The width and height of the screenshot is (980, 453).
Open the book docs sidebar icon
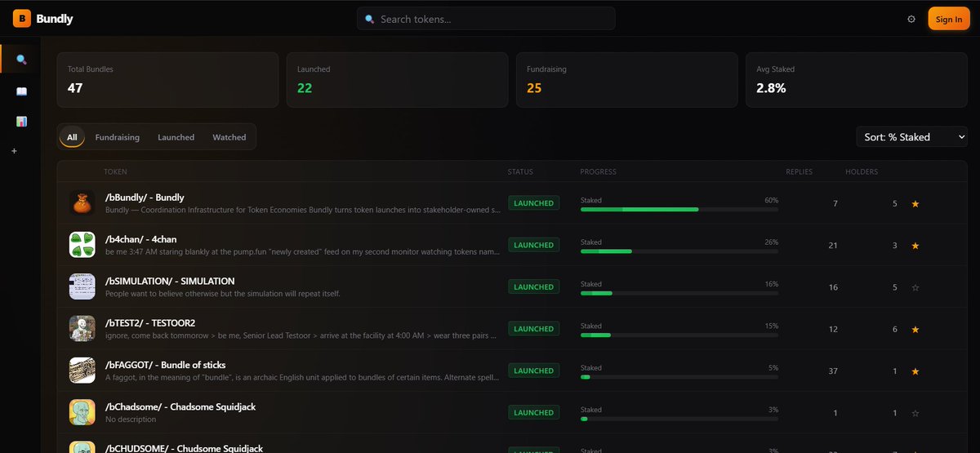pyautogui.click(x=21, y=91)
